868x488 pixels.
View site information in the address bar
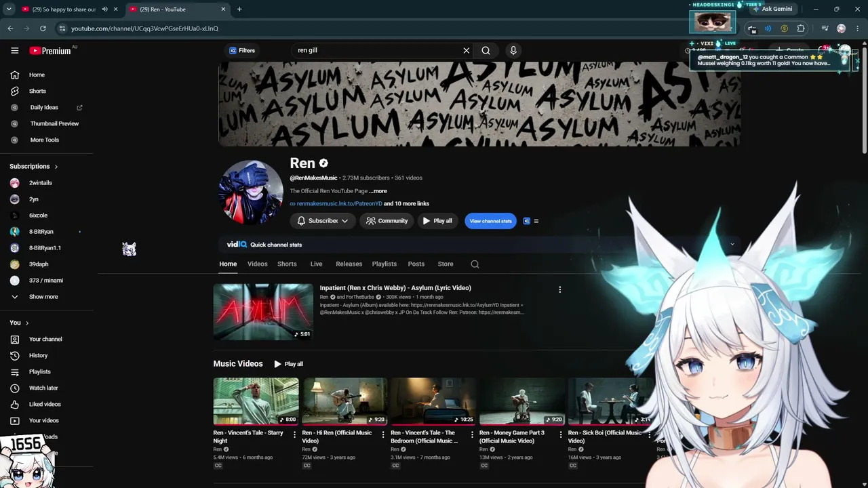[x=62, y=28]
